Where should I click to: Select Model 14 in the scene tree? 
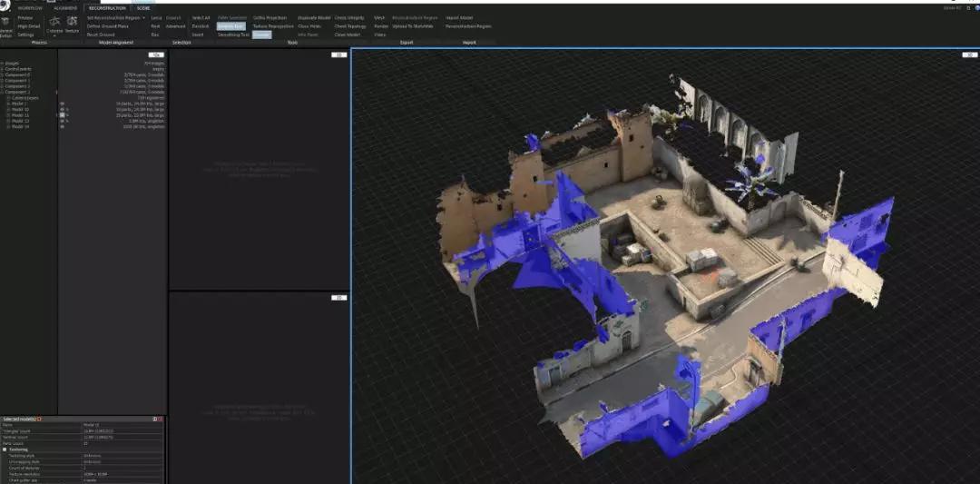tap(21, 126)
